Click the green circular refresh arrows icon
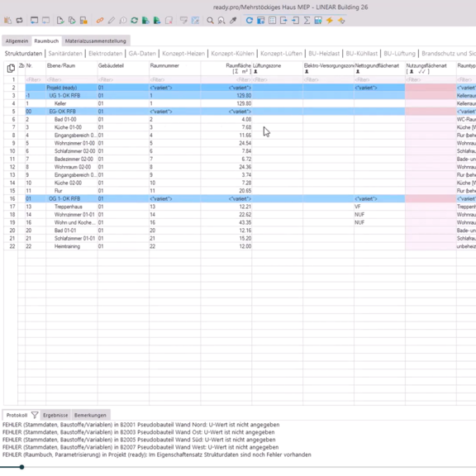 (134, 21)
